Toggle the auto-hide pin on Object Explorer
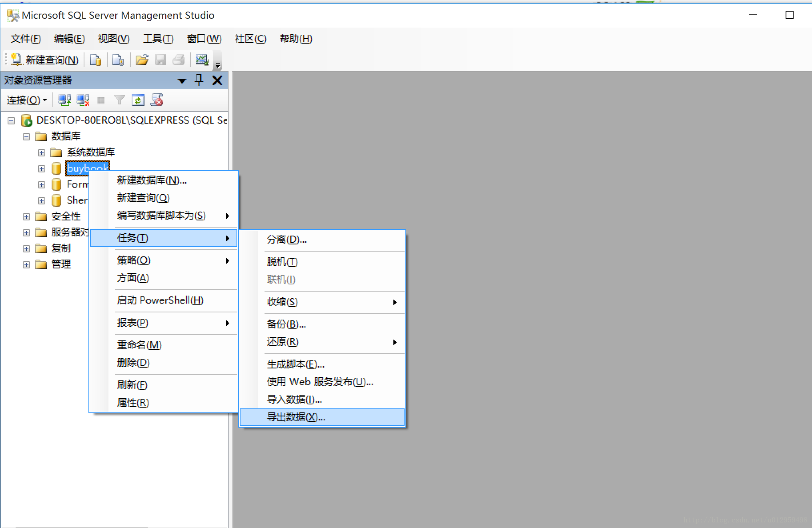This screenshot has height=528, width=812. (199, 80)
